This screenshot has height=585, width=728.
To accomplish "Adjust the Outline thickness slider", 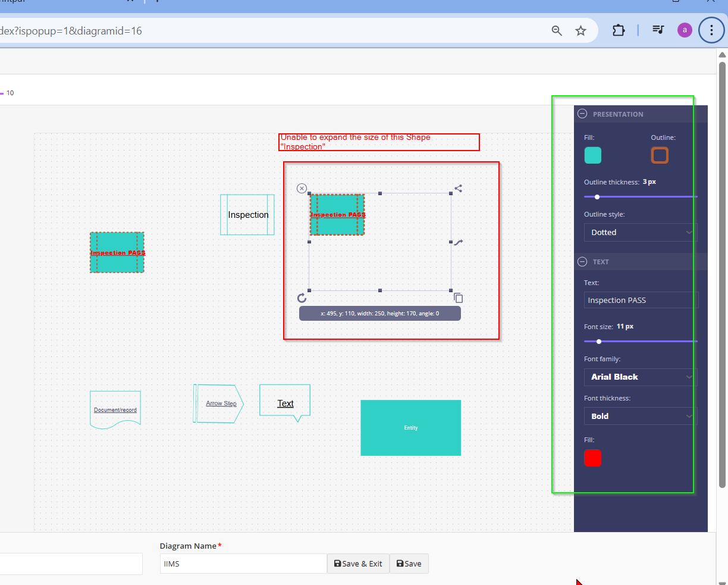I will tap(641, 197).
